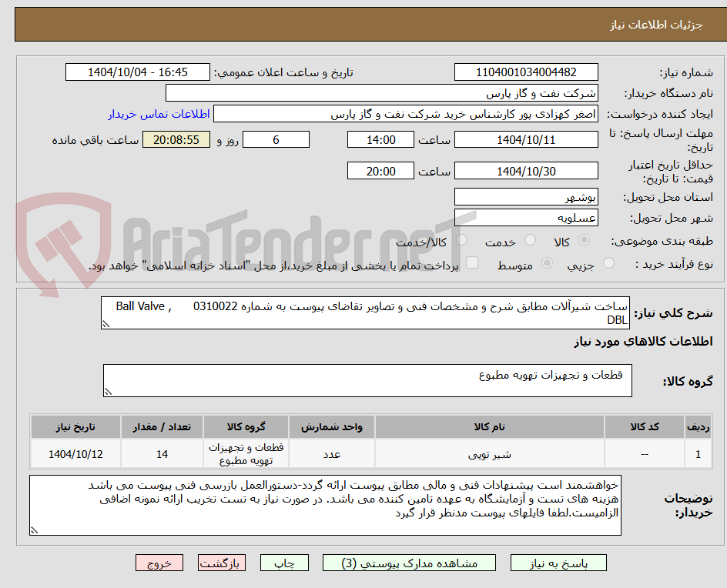This screenshot has height=588, width=727.
Task: Click the 20:08:55 countdown timer
Action: coord(176,139)
